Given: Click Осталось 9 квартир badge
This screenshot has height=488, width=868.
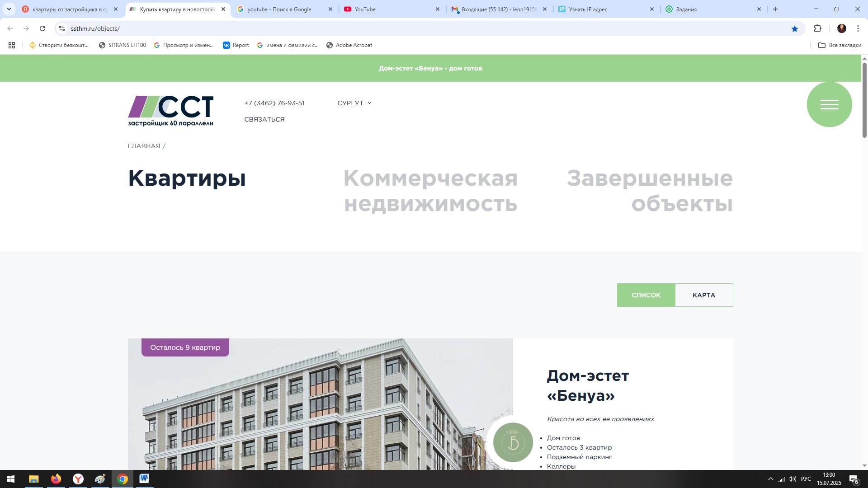Looking at the screenshot, I should tap(185, 347).
